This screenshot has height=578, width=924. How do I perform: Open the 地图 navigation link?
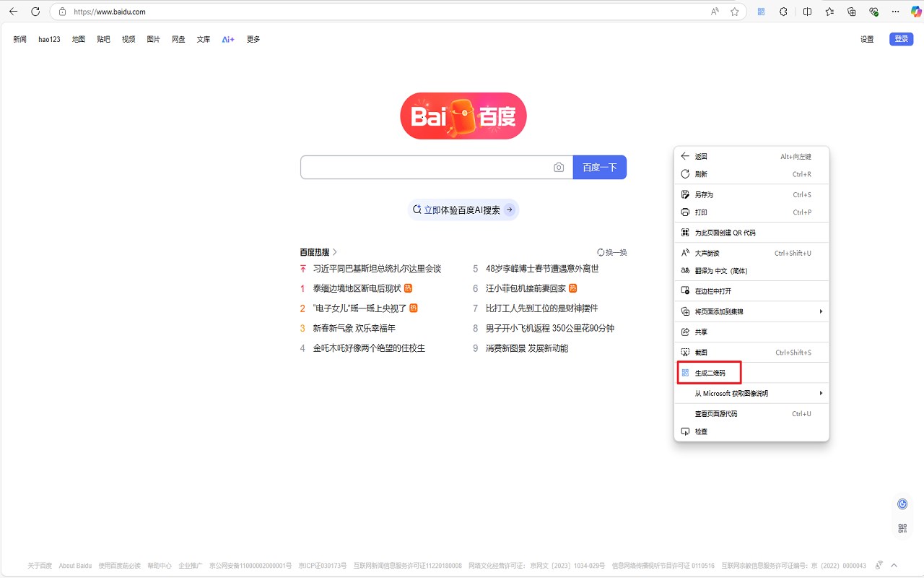point(79,39)
